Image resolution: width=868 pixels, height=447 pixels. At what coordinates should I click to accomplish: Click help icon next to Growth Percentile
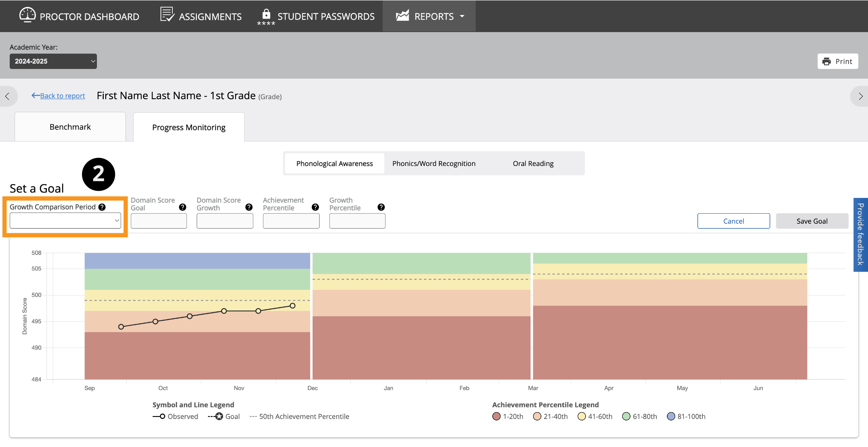tap(381, 207)
